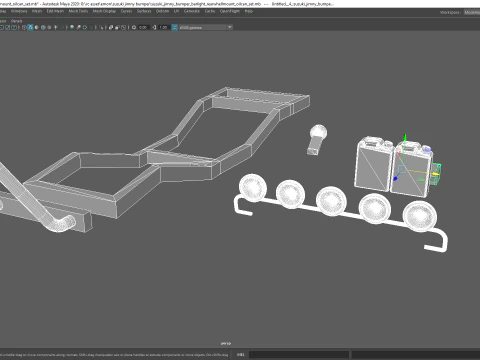Click the gamma value field
Viewport: 480px width, 360px height.
[163, 27]
